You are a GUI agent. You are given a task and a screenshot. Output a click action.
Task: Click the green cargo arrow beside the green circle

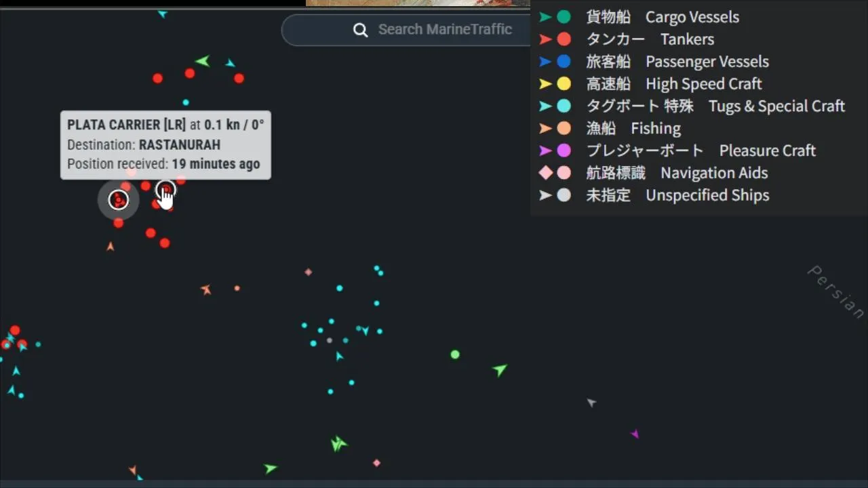(x=500, y=369)
